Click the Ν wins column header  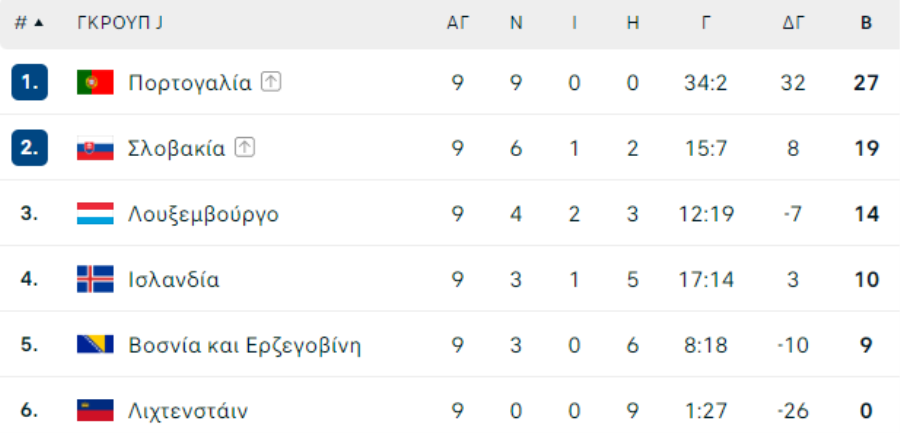point(516,23)
